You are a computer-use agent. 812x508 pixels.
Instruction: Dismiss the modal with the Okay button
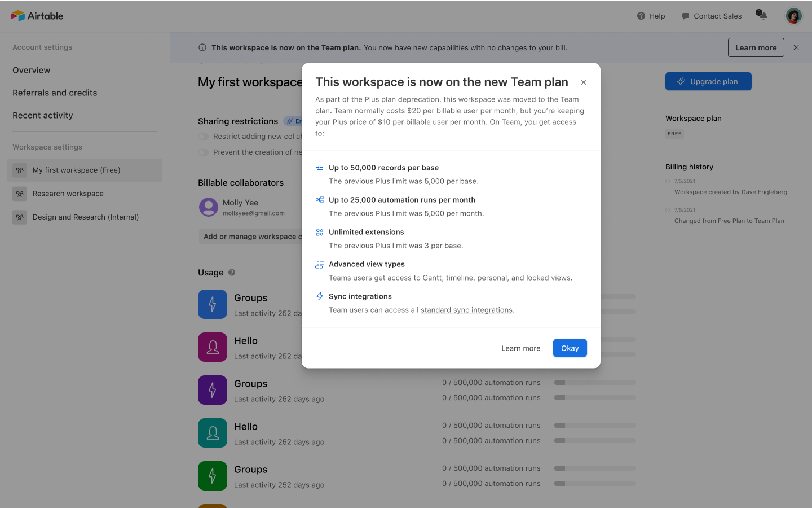pyautogui.click(x=570, y=348)
